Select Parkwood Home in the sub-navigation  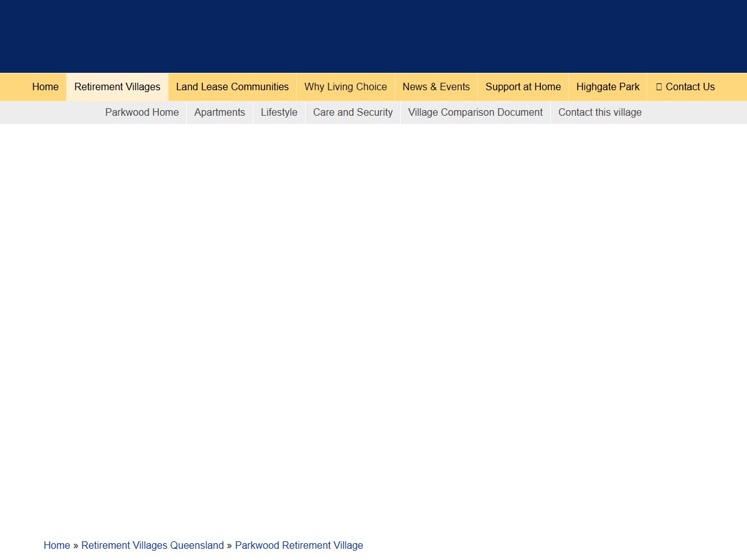tap(142, 113)
